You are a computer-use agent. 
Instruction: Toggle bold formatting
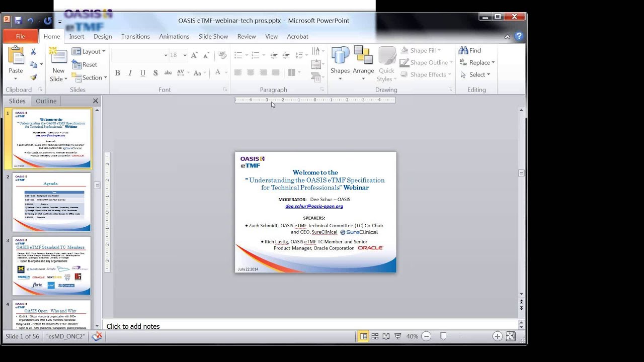point(117,73)
